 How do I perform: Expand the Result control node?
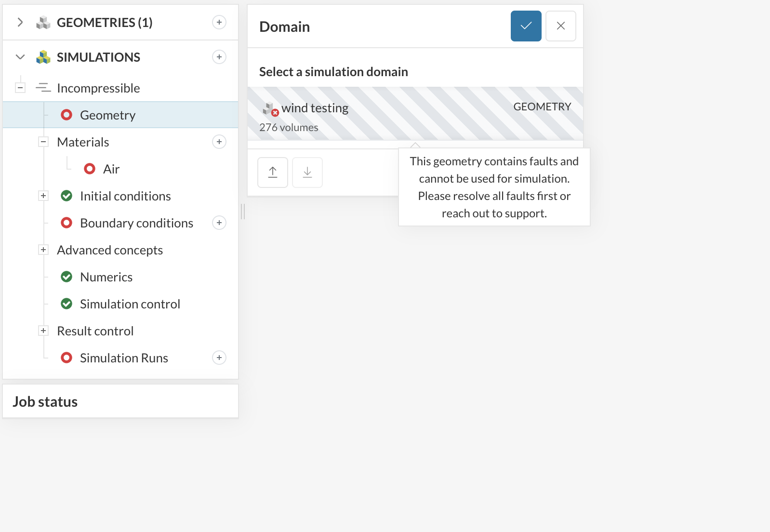click(x=43, y=331)
